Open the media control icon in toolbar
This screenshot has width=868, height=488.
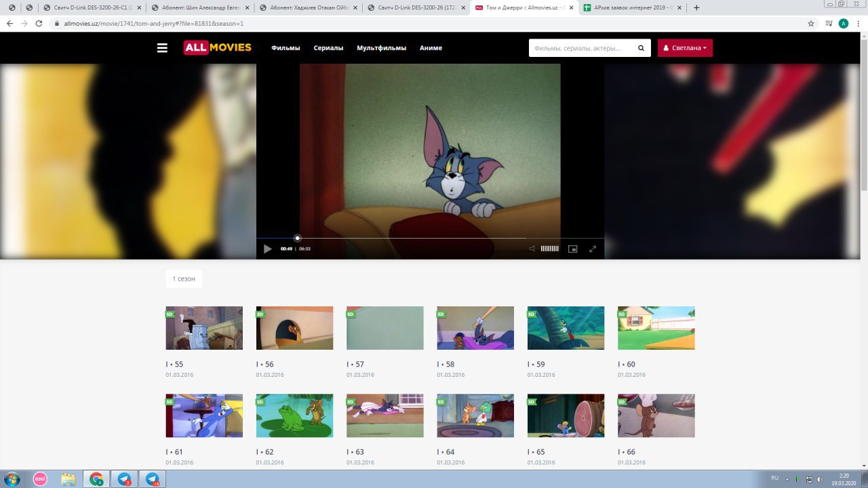[829, 23]
